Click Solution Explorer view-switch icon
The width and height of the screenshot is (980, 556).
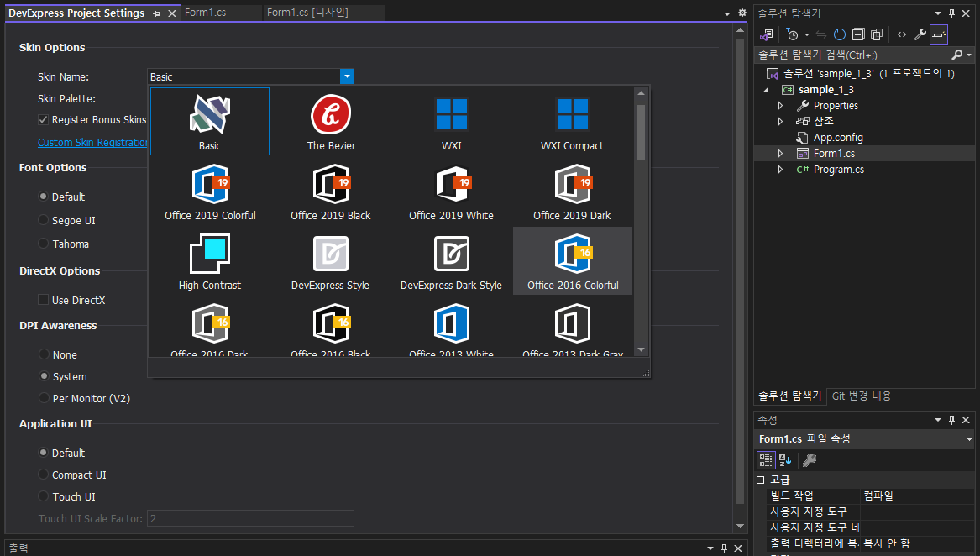point(767,34)
